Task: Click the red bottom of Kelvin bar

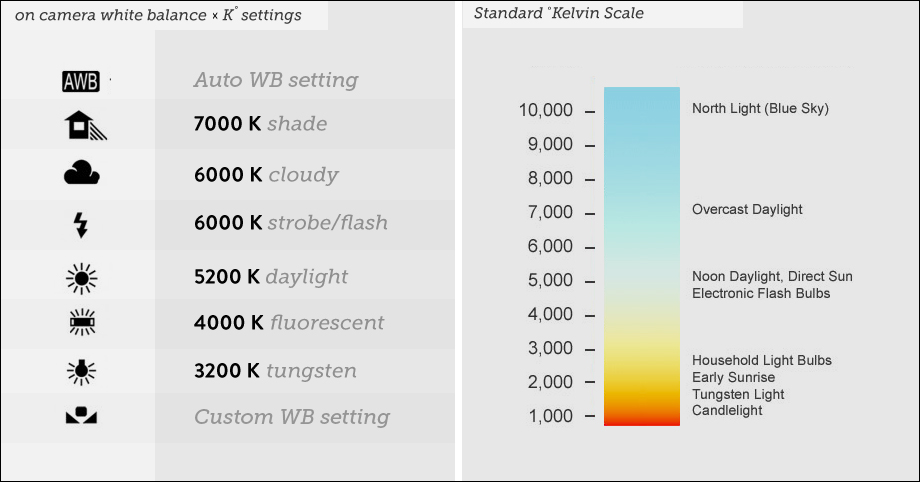Action: (x=642, y=419)
